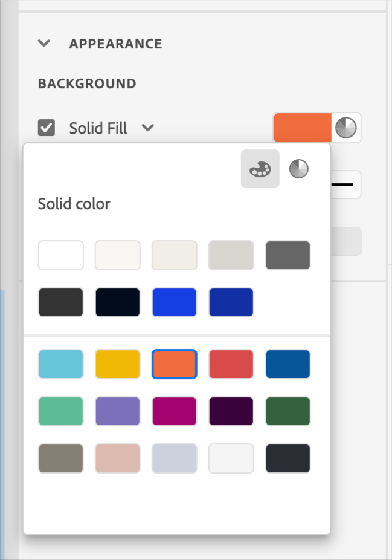The width and height of the screenshot is (392, 560).
Task: Pick the white color swatch
Action: coord(61,255)
